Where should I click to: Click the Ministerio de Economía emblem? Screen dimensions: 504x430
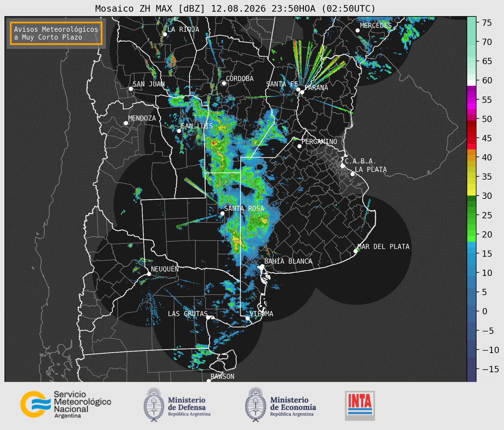[255, 405]
